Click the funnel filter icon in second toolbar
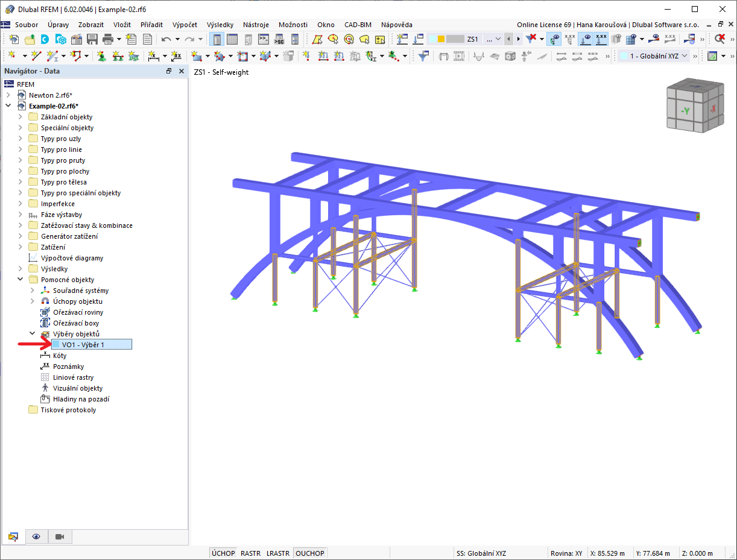Image resolution: width=737 pixels, height=560 pixels. point(424,55)
